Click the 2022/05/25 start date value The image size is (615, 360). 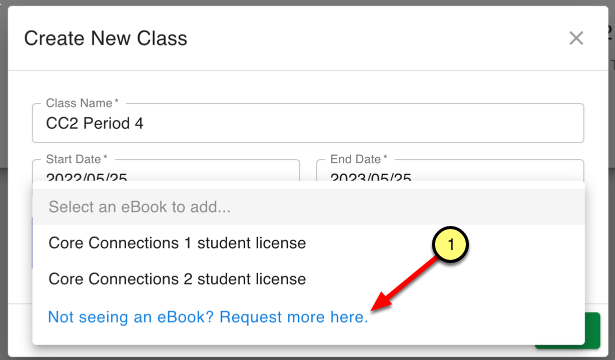click(x=86, y=177)
